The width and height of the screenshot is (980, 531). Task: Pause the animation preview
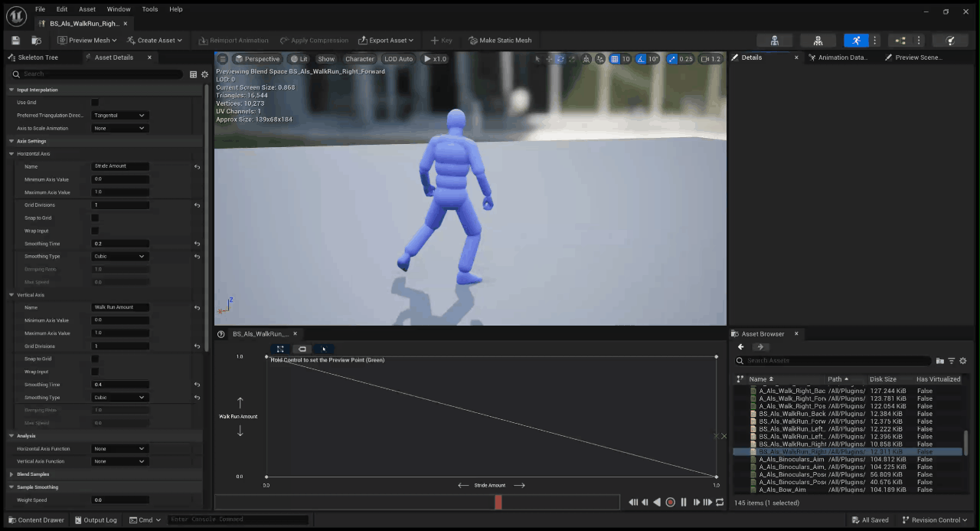tap(684, 502)
